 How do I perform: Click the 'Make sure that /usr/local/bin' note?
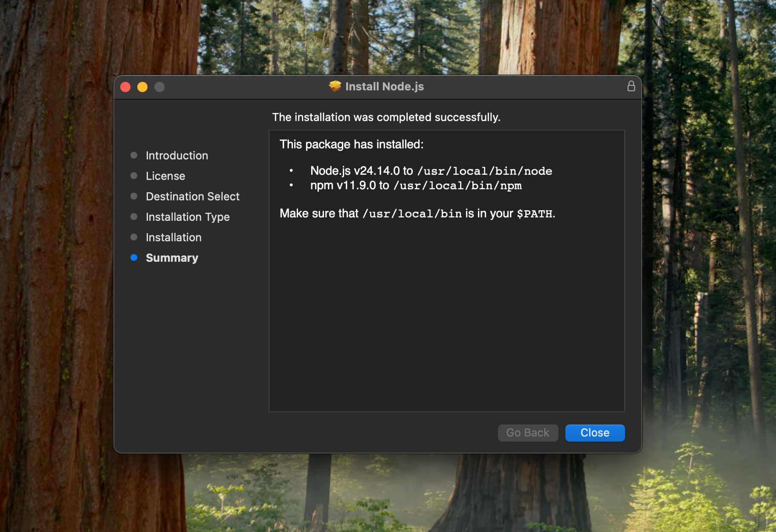[417, 214]
